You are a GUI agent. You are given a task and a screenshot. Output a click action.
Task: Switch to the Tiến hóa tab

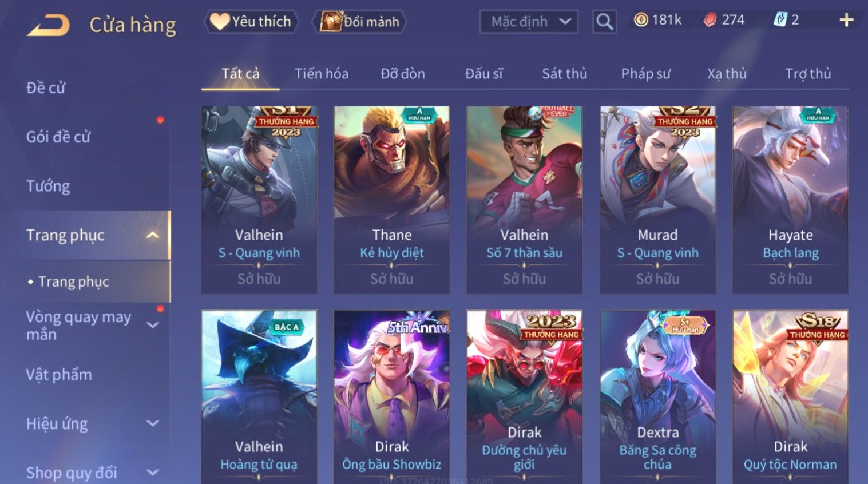click(322, 74)
